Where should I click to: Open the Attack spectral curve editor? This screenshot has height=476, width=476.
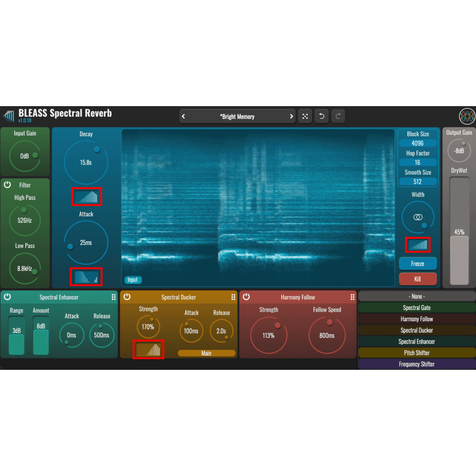coord(86,277)
